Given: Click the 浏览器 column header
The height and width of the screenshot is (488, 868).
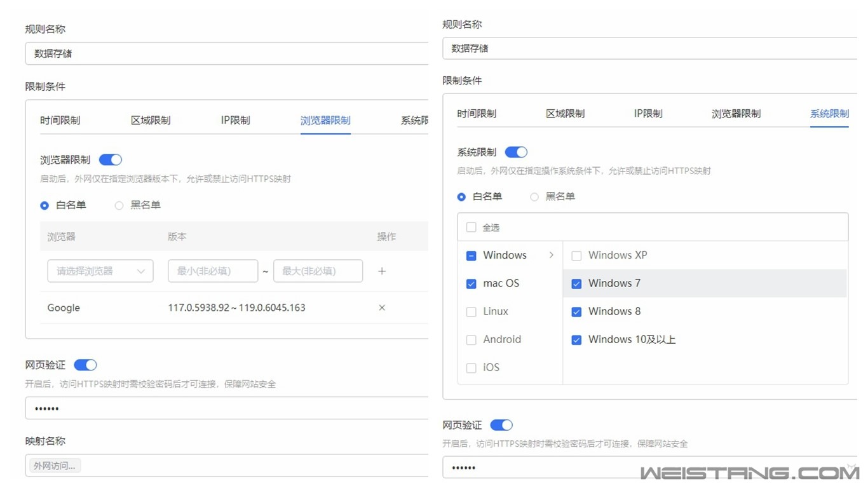Looking at the screenshot, I should tap(62, 236).
